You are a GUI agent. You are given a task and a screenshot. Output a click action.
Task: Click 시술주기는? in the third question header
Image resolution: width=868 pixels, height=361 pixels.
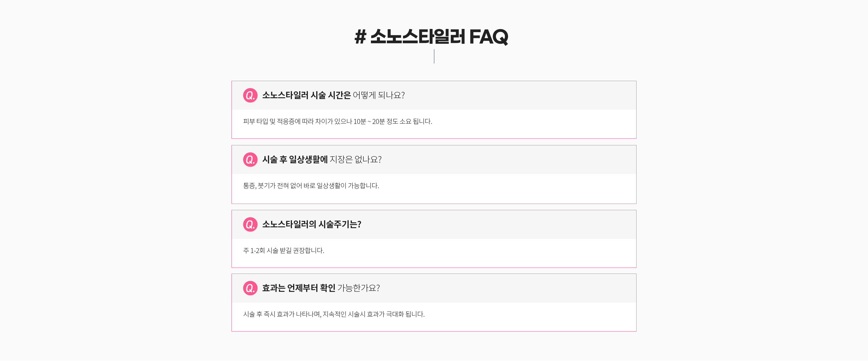340,224
